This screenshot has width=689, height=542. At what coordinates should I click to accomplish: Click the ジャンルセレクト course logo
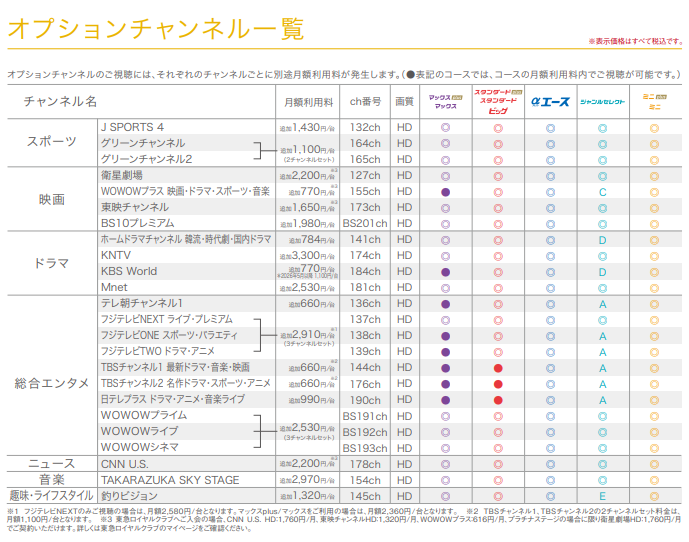602,102
